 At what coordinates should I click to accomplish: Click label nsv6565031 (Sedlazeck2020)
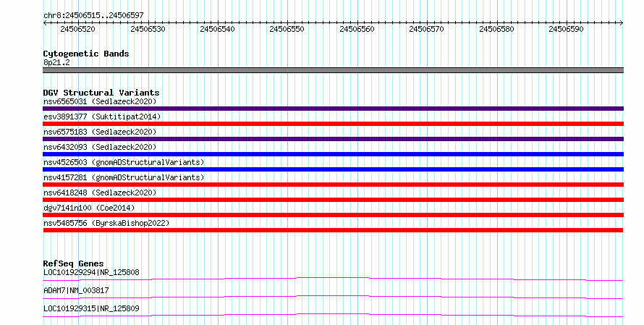100,101
